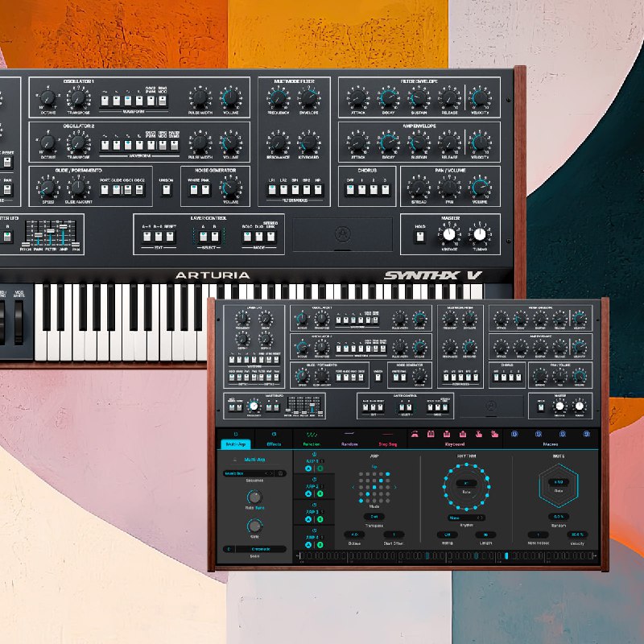Screen dimensions: 644x644
Task: Select the blue A icon under ARP 1
Action: (x=308, y=469)
